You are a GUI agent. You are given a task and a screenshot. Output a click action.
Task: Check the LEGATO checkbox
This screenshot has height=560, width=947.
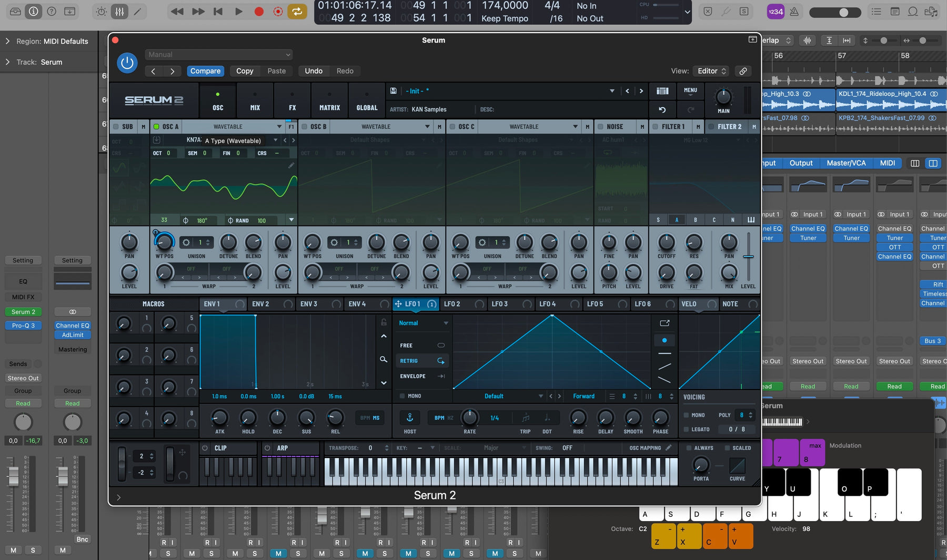[686, 429]
